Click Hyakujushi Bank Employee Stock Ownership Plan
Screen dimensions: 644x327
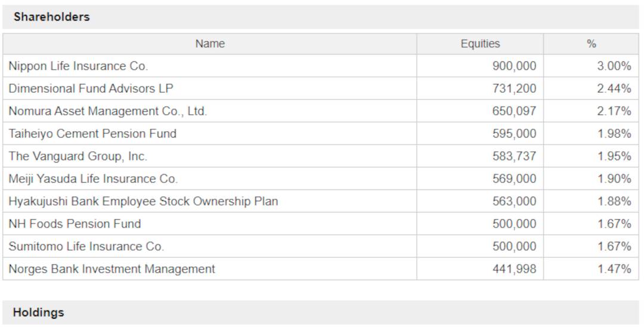coord(143,201)
